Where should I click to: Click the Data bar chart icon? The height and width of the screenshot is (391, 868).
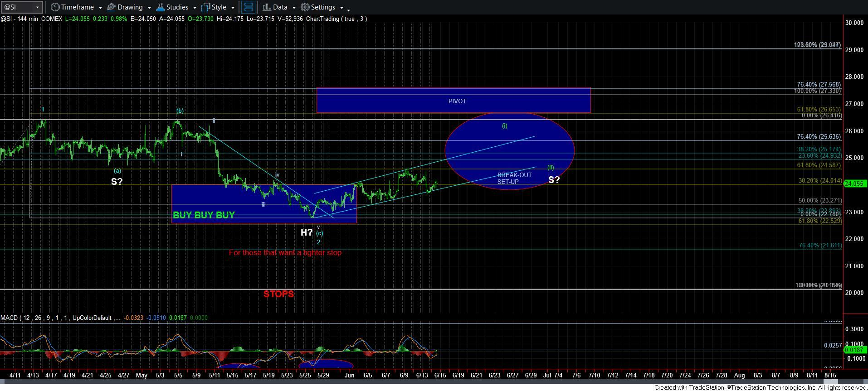267,7
